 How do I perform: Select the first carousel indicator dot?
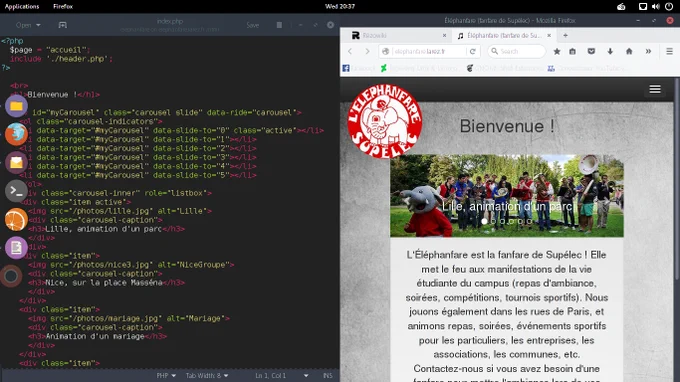(484, 221)
